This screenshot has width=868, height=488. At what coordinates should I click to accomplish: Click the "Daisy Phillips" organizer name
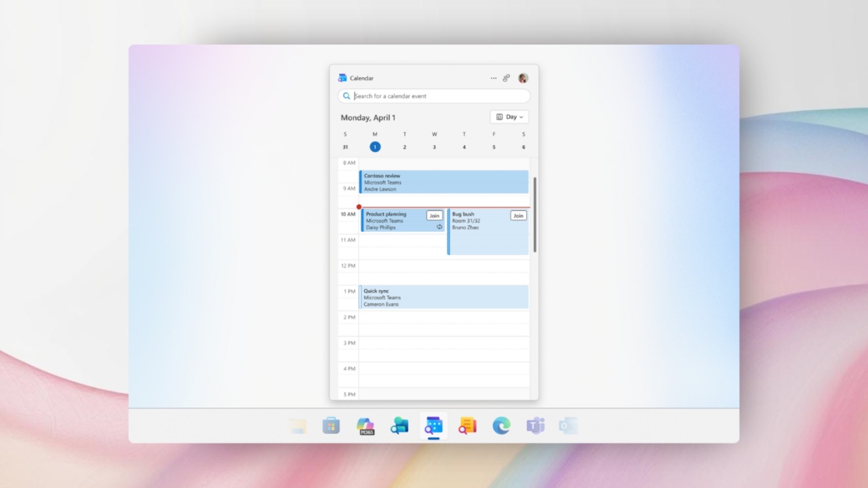[x=381, y=228]
